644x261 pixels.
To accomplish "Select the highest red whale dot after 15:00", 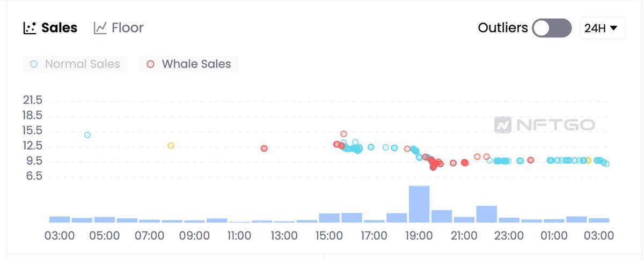I will click(343, 134).
